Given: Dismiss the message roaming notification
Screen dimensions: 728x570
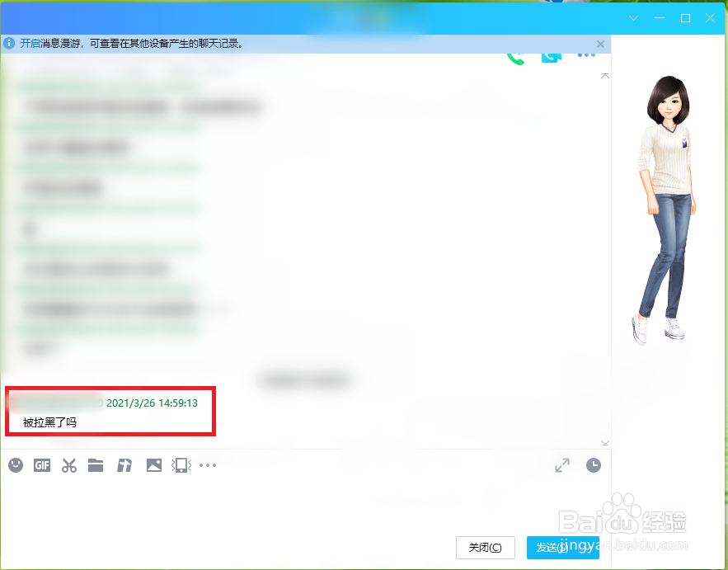Looking at the screenshot, I should [x=600, y=44].
